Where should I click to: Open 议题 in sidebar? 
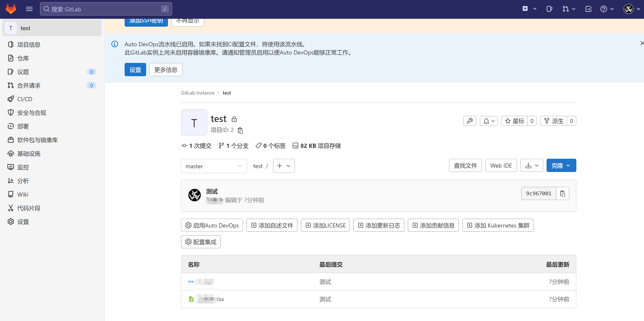[x=52, y=72]
